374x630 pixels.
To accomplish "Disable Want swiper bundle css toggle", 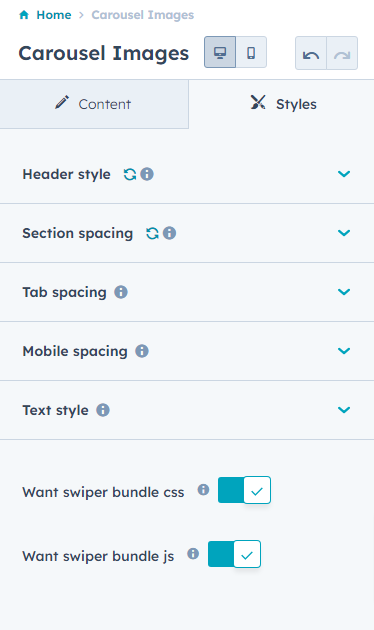I will 244,490.
